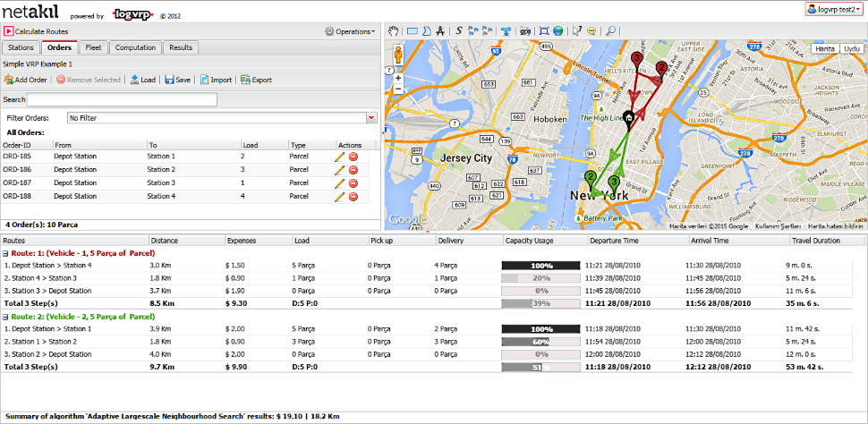Select route row 'Station 3 > Depot Station'
868x424 pixels.
426,291
